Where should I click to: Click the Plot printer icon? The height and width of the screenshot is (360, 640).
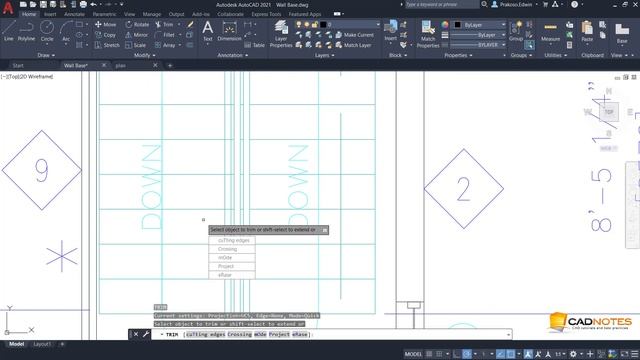[83, 4]
